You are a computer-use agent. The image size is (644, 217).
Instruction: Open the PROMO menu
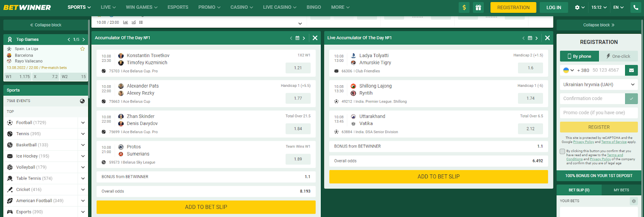[209, 7]
